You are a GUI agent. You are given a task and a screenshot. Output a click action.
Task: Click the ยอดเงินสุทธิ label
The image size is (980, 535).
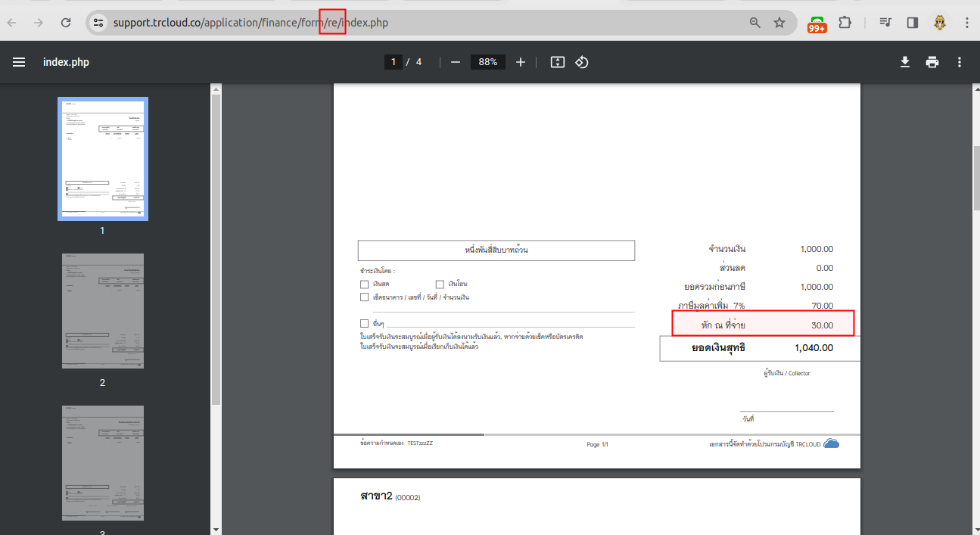click(718, 348)
